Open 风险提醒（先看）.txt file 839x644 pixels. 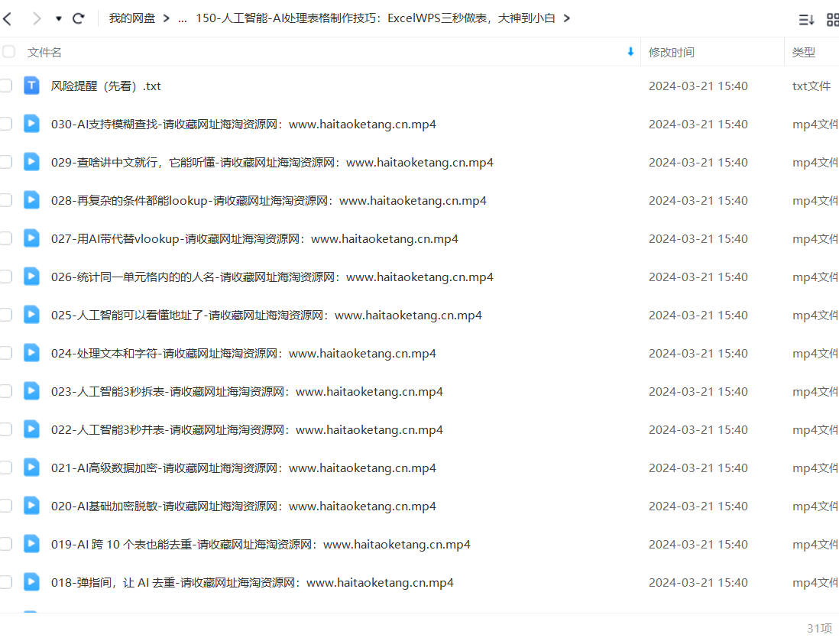[106, 86]
